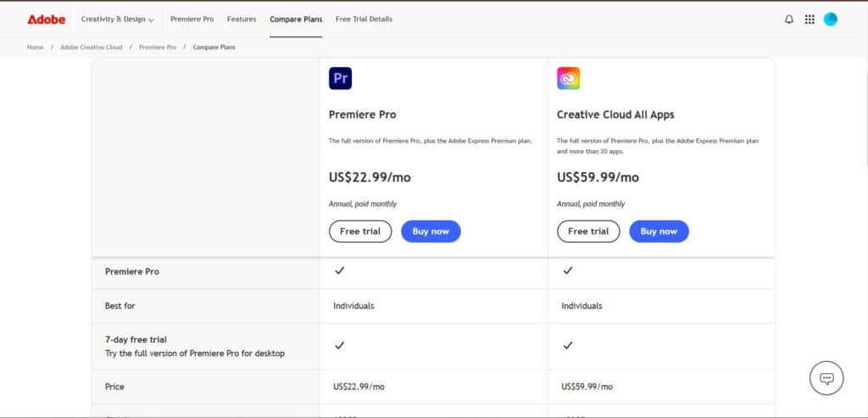This screenshot has height=418, width=868.
Task: Select the Compare Plans nav tab
Action: 296,20
